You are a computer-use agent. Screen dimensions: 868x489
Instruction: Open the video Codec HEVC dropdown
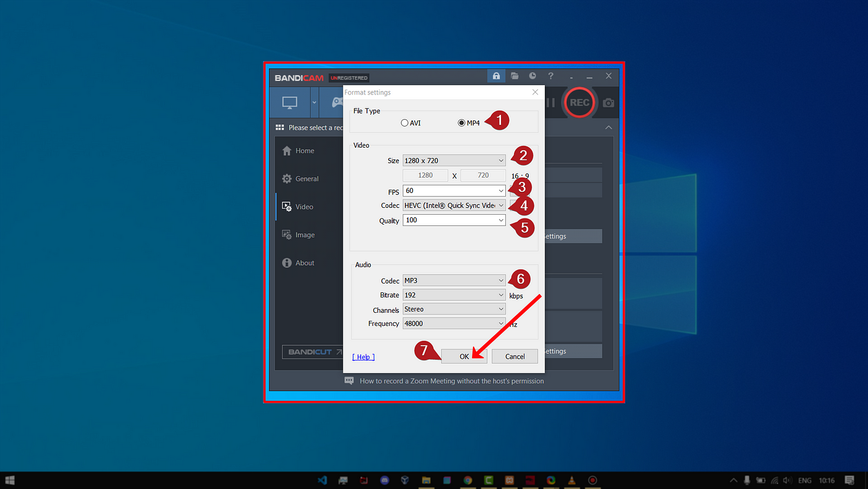[x=454, y=205]
